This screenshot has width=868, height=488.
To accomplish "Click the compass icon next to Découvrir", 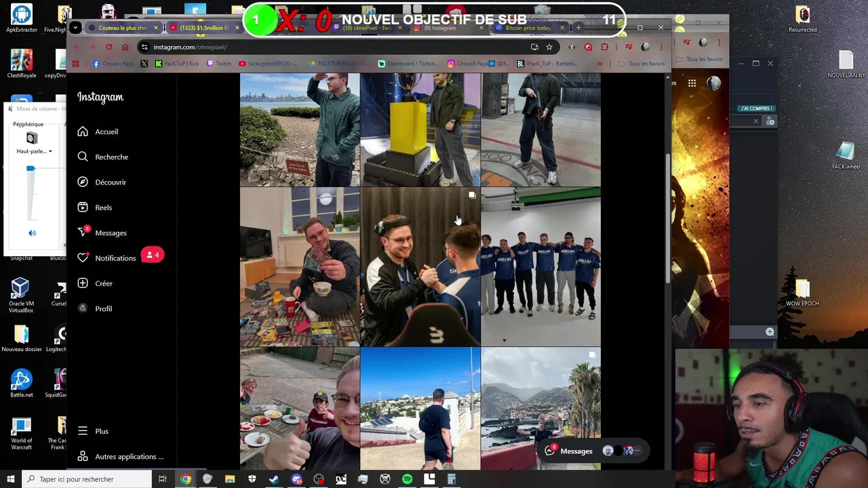I will point(83,182).
